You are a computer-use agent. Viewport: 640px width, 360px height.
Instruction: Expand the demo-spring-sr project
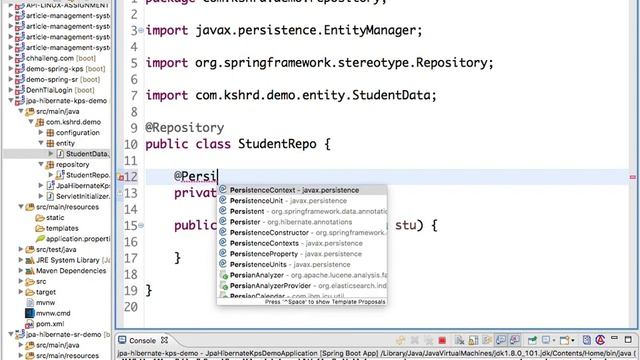tap(11, 79)
